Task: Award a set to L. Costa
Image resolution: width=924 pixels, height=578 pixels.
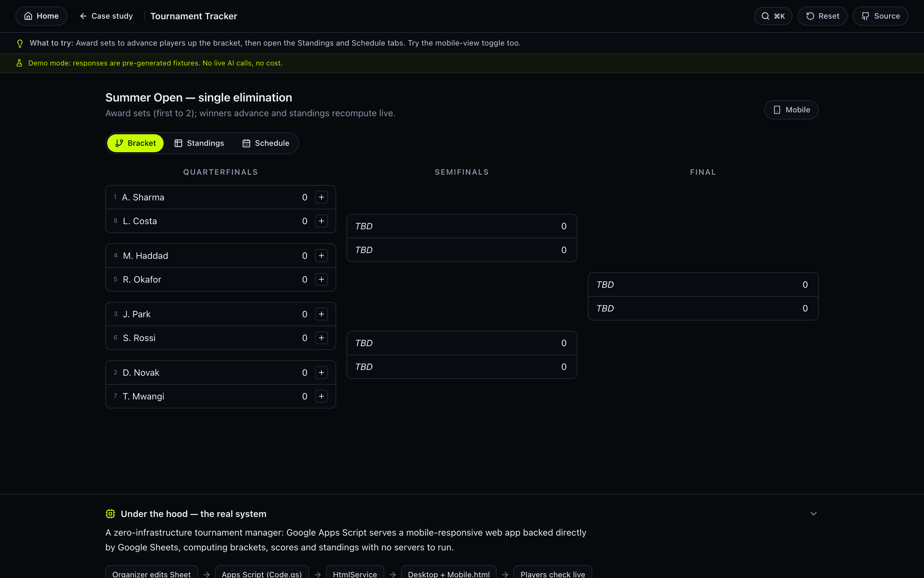Action: point(321,221)
